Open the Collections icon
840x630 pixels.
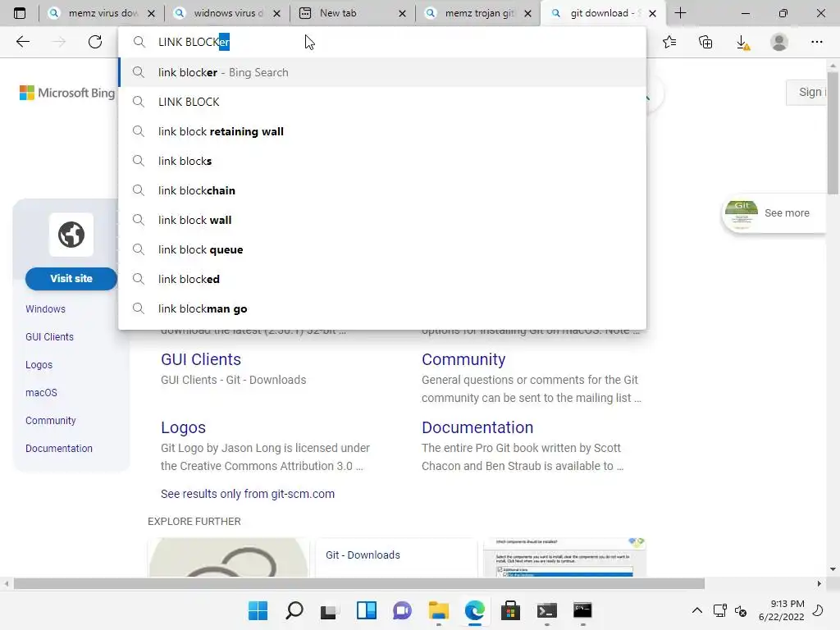[706, 42]
